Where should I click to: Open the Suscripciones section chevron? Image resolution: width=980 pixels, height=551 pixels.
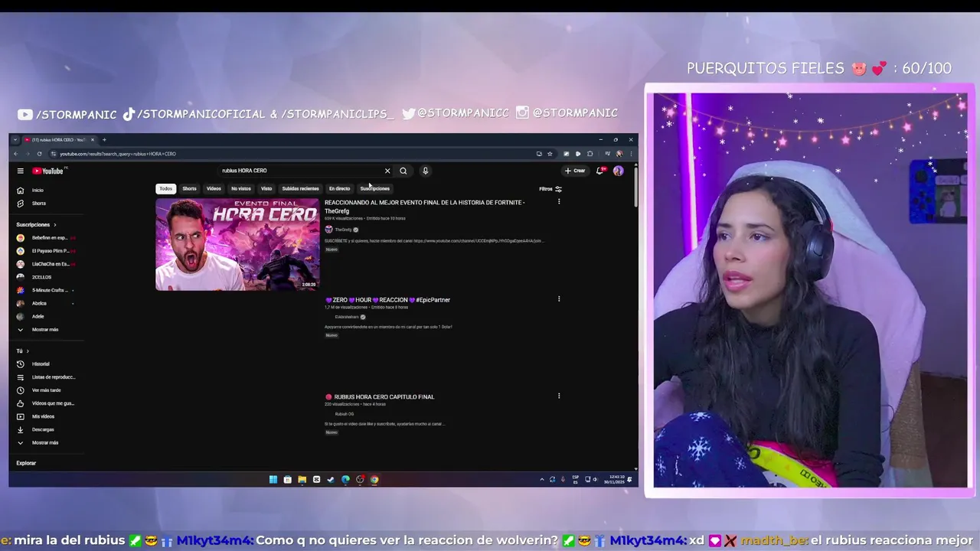pyautogui.click(x=54, y=225)
